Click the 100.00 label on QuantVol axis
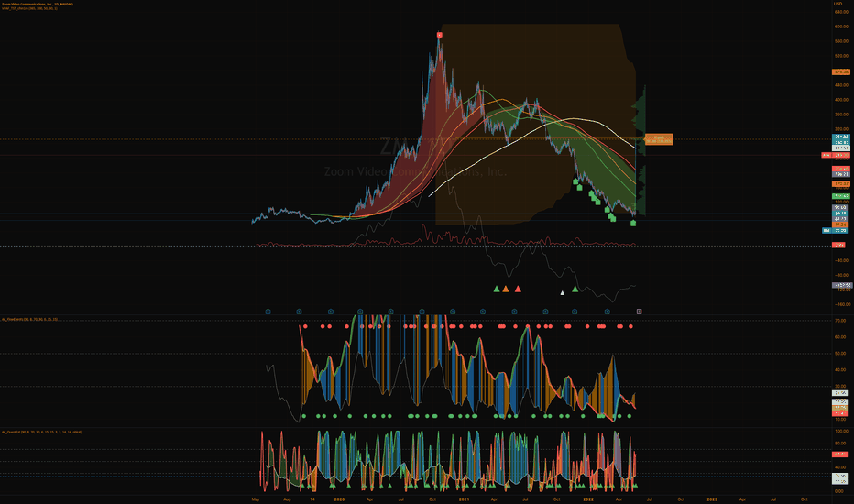854x504 pixels. 841,432
